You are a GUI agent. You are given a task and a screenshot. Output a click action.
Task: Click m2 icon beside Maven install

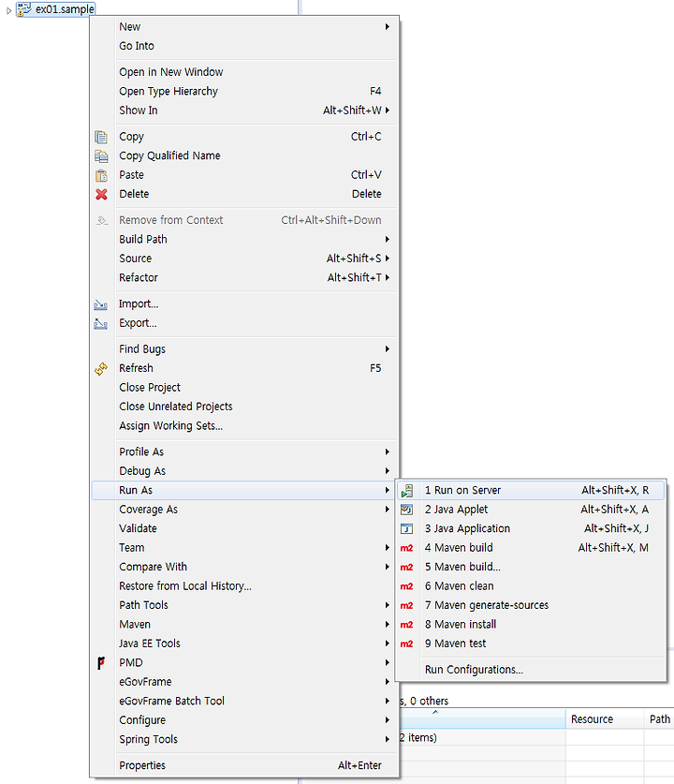tap(406, 625)
